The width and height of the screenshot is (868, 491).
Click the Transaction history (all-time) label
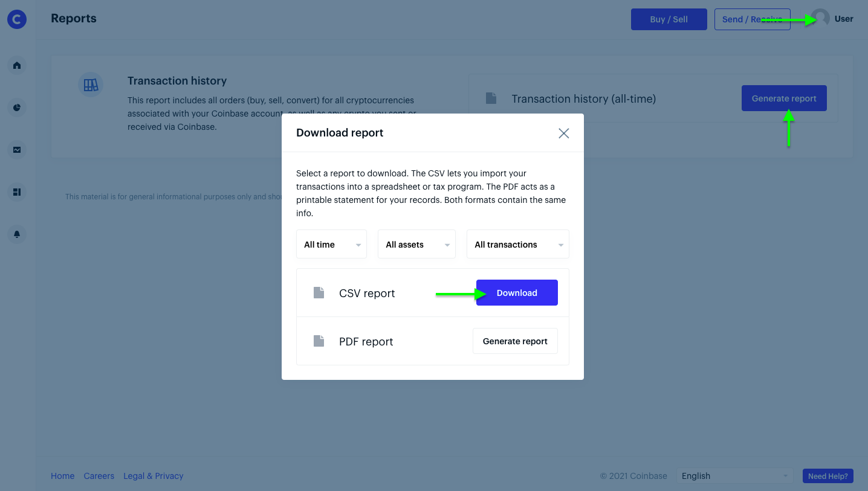coord(584,98)
